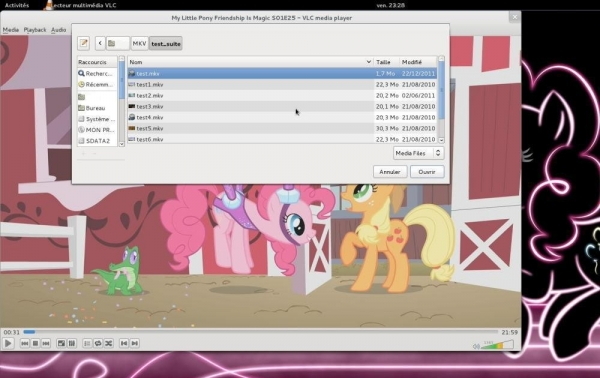Open the Audio menu
This screenshot has width=600, height=378.
[59, 29]
